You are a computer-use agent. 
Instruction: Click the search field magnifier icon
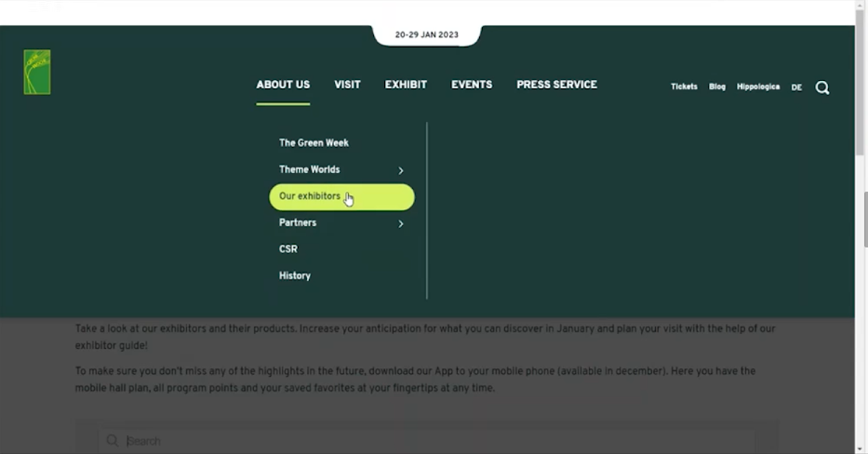point(113,441)
